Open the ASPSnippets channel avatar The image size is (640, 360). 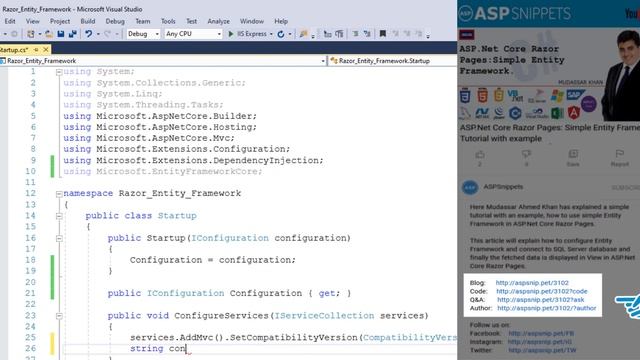pos(470,187)
